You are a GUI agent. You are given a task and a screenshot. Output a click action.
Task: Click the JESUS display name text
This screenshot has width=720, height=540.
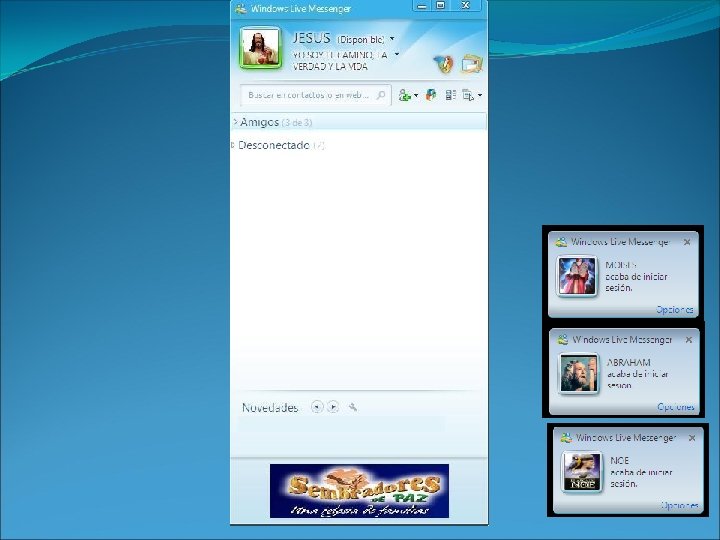coord(311,38)
